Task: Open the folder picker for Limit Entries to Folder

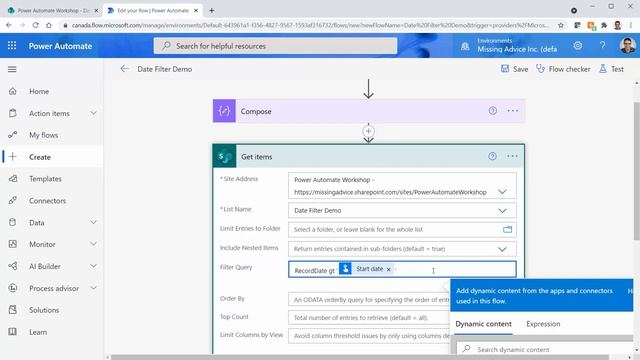Action: 507,229
